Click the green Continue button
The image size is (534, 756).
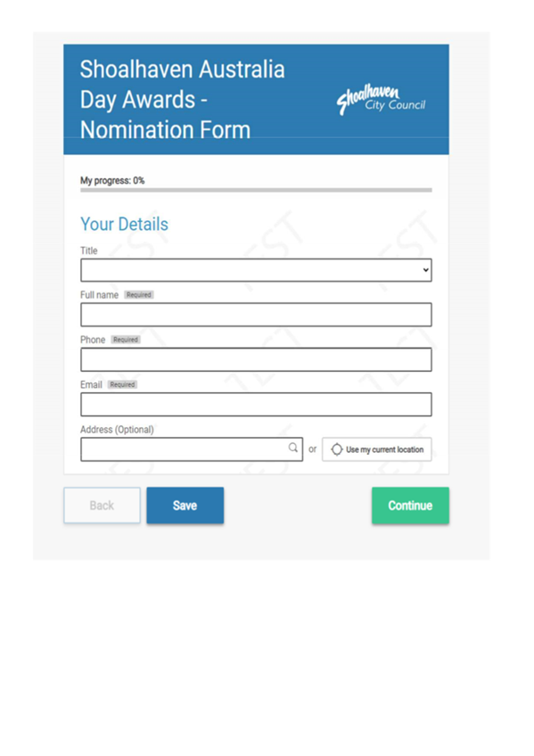410,505
